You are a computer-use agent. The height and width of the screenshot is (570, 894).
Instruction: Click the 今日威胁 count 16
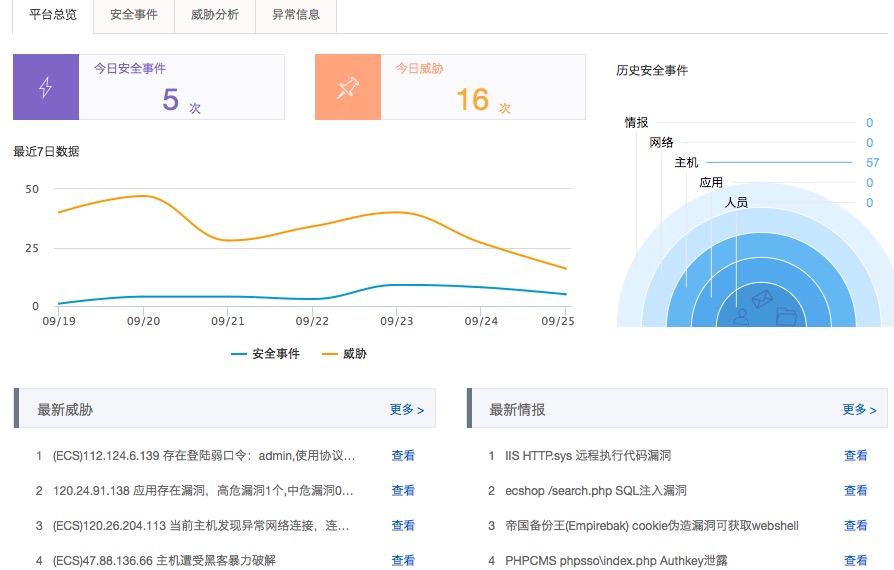473,100
